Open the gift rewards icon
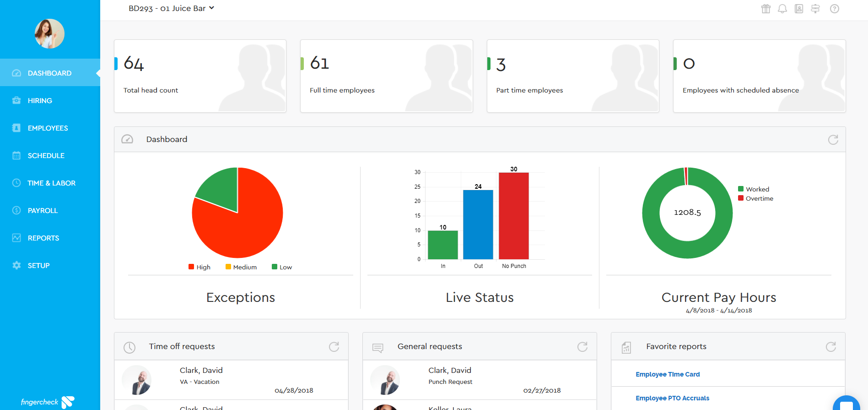 pos(766,9)
